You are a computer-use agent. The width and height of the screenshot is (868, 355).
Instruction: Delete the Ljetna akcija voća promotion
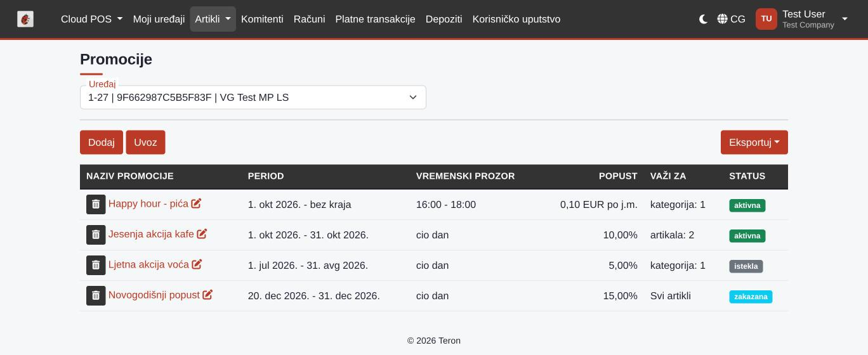point(96,265)
